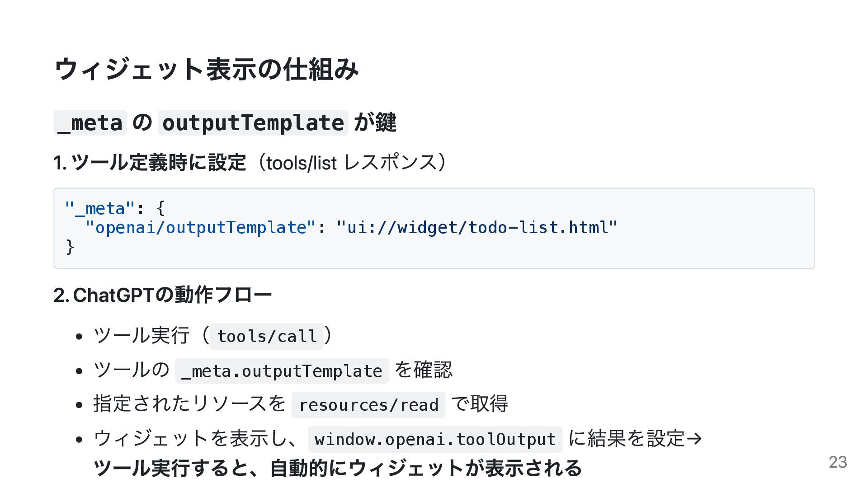Screen dimensions: 868x488
Task: Click the outputTemplate code label in subtitle
Action: tap(253, 123)
